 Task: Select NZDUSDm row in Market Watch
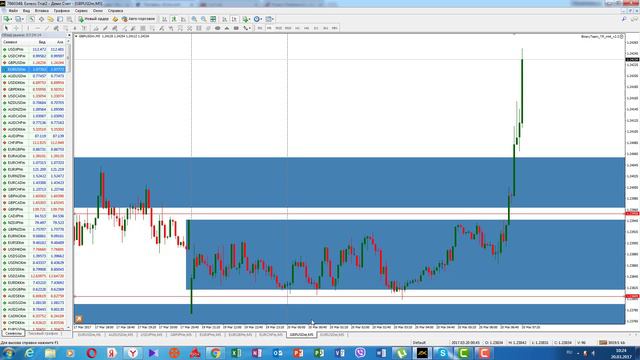pyautogui.click(x=33, y=103)
